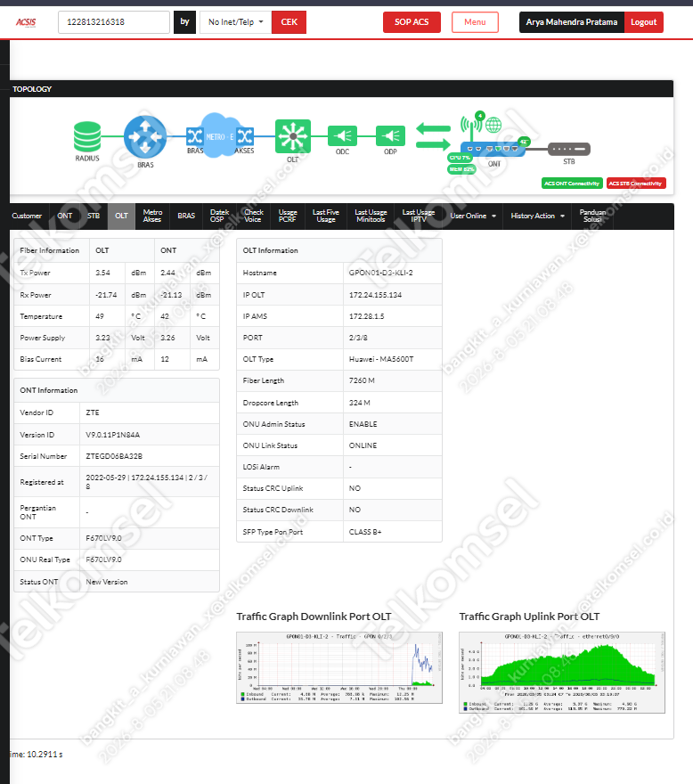Click the AKSES switch icon beside Metro-E
The image size is (693, 784).
click(x=245, y=136)
